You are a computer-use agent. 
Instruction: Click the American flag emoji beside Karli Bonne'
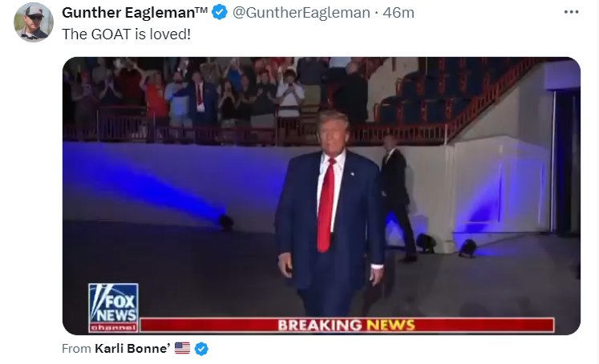click(182, 348)
